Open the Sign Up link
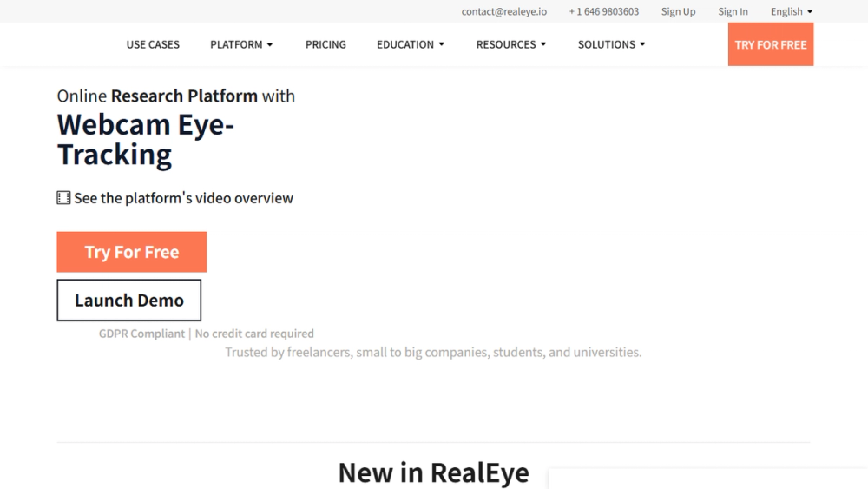 coord(678,11)
